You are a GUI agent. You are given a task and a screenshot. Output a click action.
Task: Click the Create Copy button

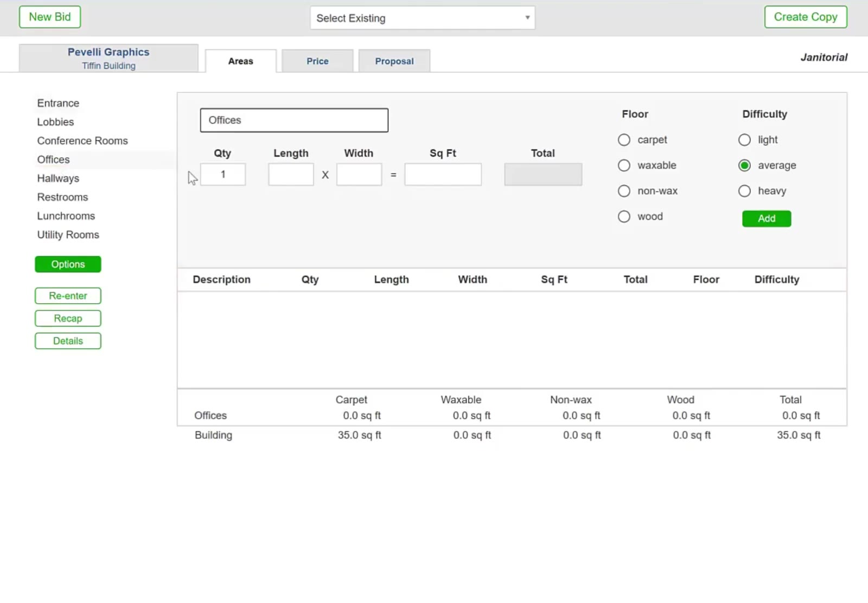pos(806,17)
